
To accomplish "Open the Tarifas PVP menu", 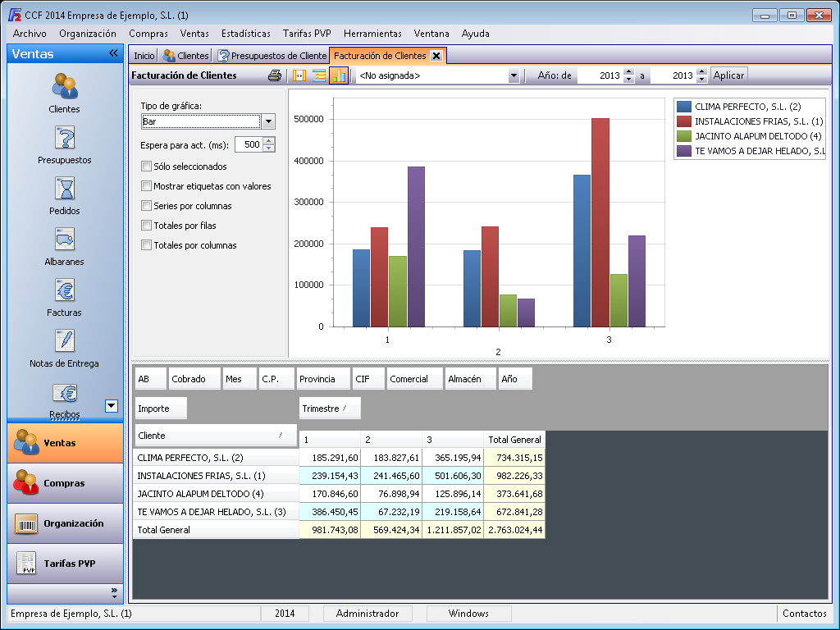I will [x=307, y=33].
